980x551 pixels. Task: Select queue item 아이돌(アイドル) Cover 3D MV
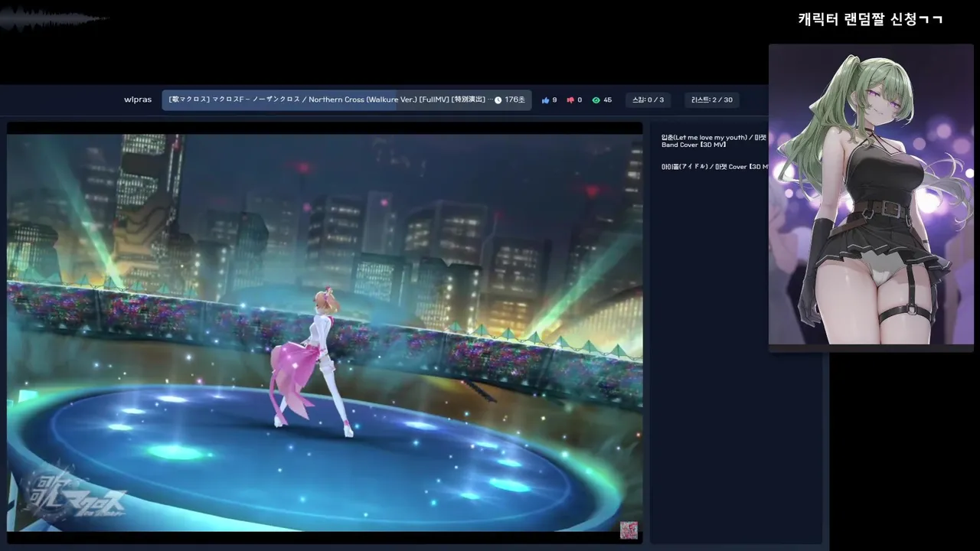tap(714, 166)
